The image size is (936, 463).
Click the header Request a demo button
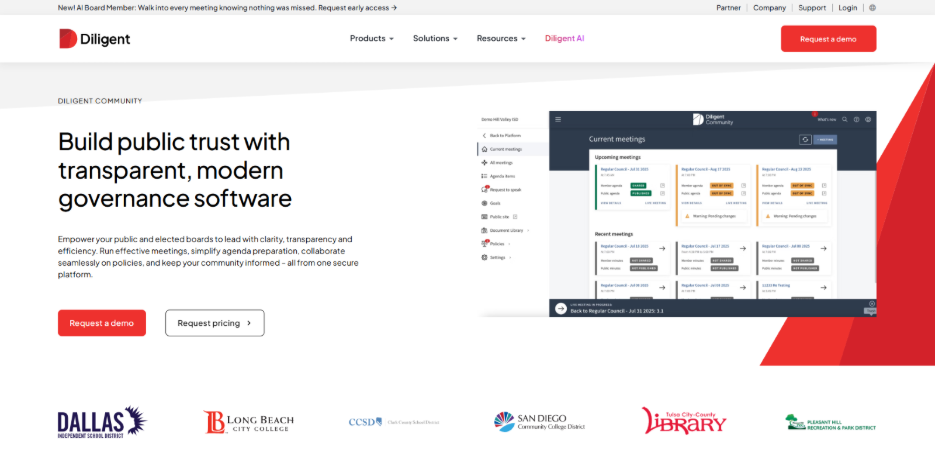click(829, 39)
